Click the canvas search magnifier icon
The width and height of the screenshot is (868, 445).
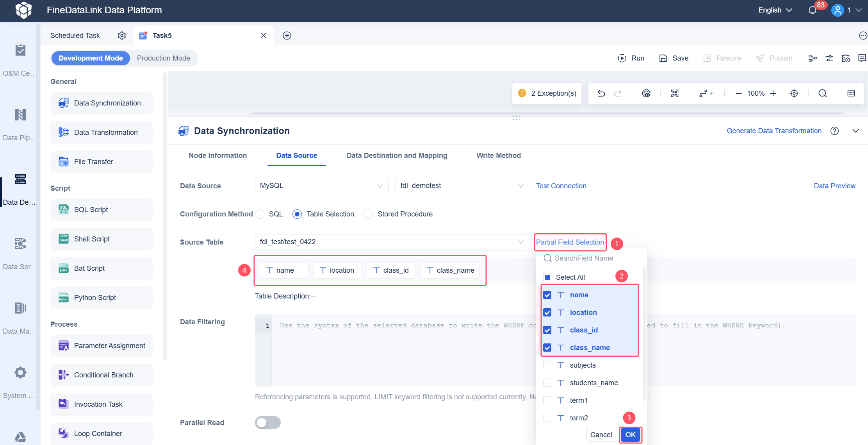[823, 93]
